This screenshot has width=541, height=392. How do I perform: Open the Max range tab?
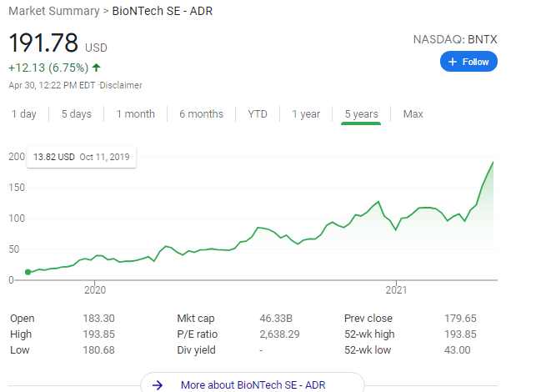tap(413, 114)
